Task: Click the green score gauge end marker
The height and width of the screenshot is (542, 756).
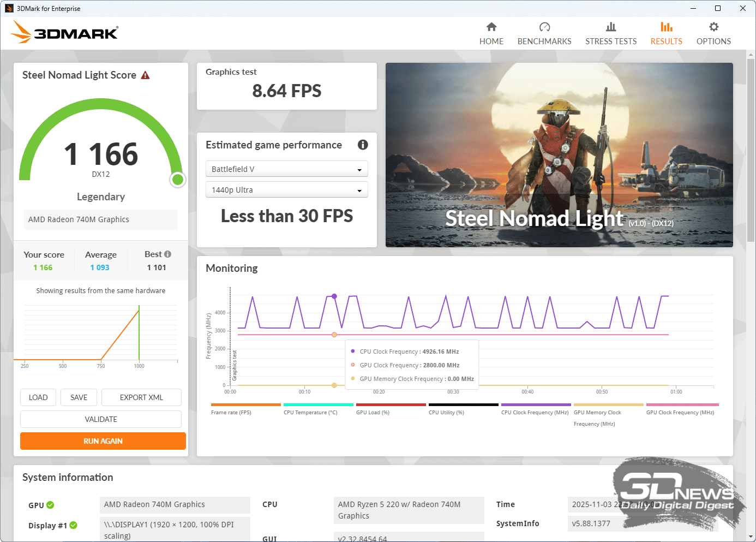Action: [177, 180]
